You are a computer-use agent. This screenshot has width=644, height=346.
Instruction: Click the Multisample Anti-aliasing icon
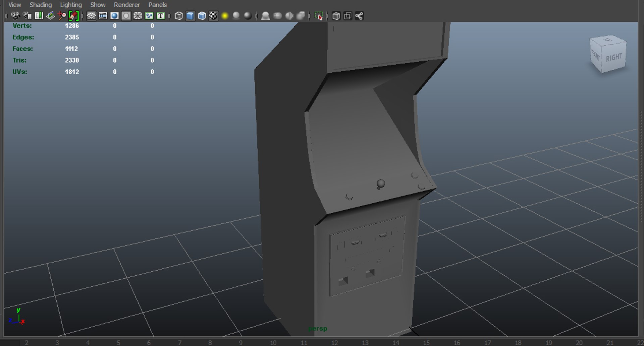(289, 16)
